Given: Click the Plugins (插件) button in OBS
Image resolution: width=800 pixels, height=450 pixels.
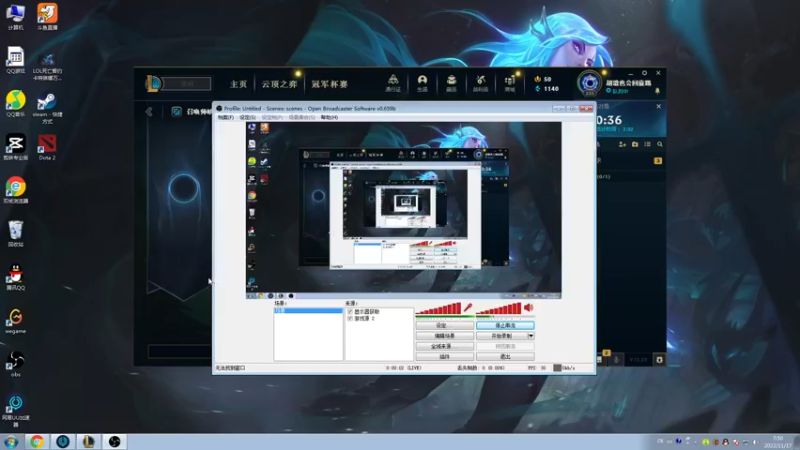Looking at the screenshot, I should coord(444,357).
